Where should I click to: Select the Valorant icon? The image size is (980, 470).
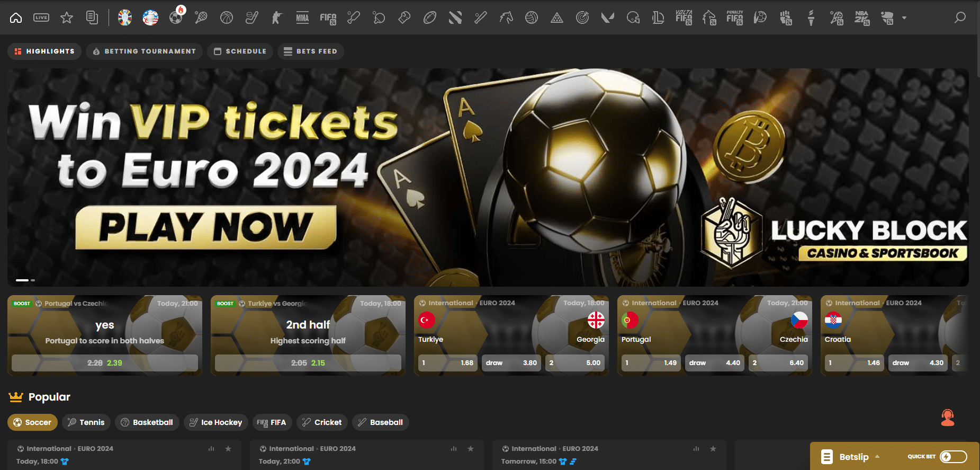[x=608, y=17]
